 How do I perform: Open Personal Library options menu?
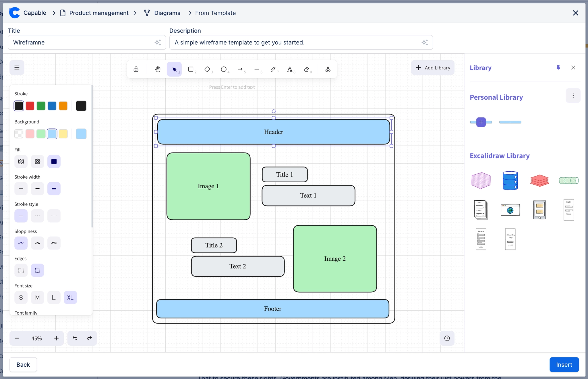573,96
